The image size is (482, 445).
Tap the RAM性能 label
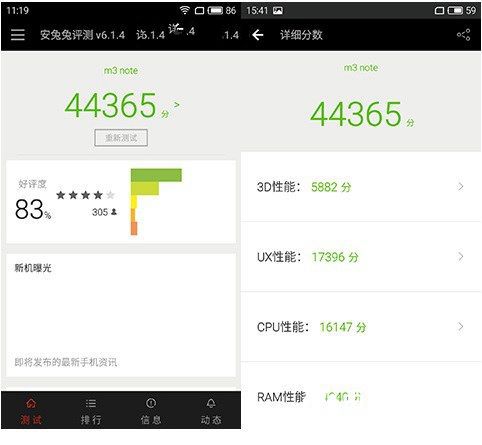(x=281, y=397)
